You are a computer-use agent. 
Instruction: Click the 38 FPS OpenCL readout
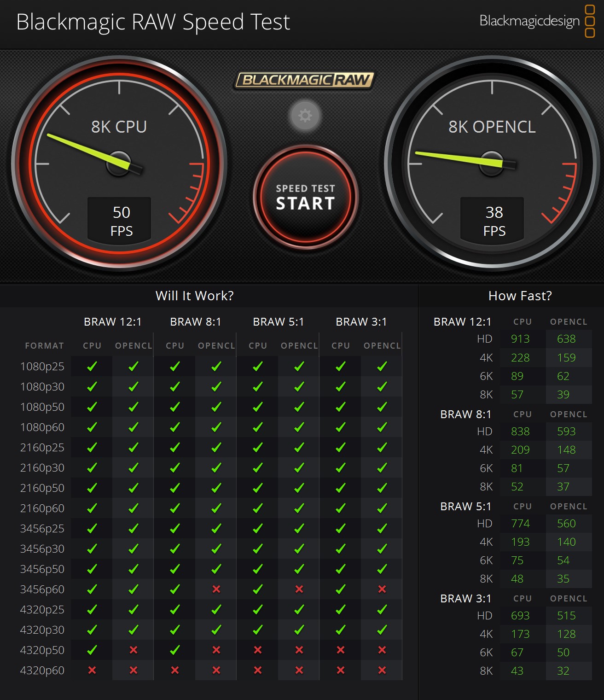click(x=494, y=221)
